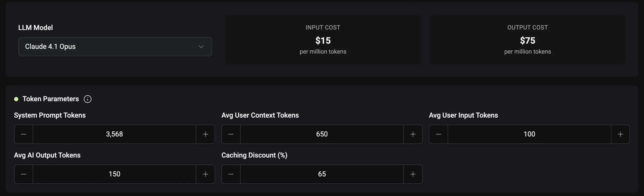Open the LLM Model dropdown

tap(115, 47)
